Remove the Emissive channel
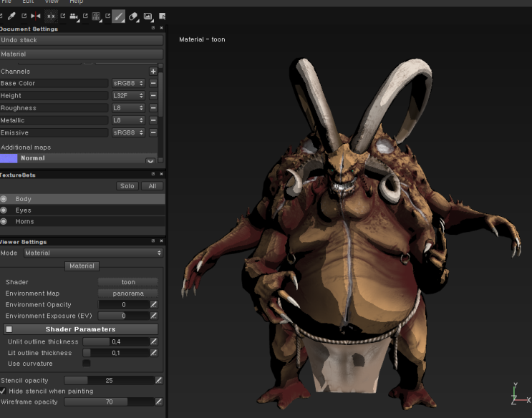 (x=153, y=132)
